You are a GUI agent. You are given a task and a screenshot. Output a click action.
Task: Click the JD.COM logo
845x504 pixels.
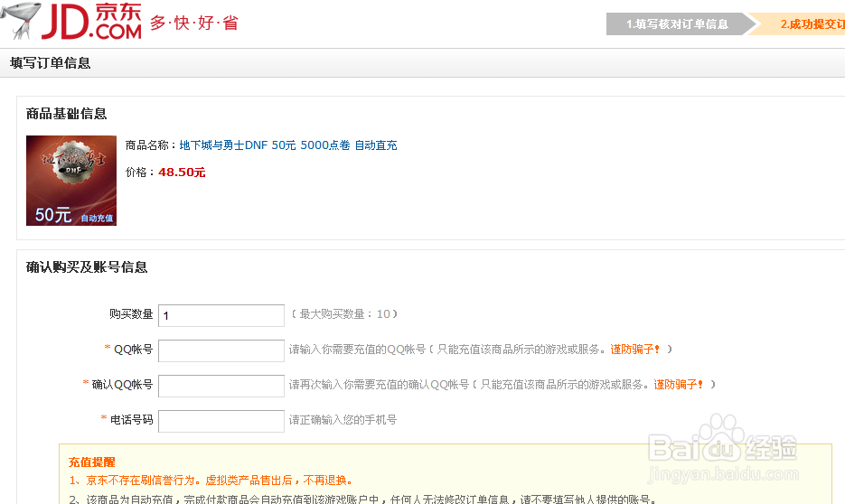click(92, 21)
